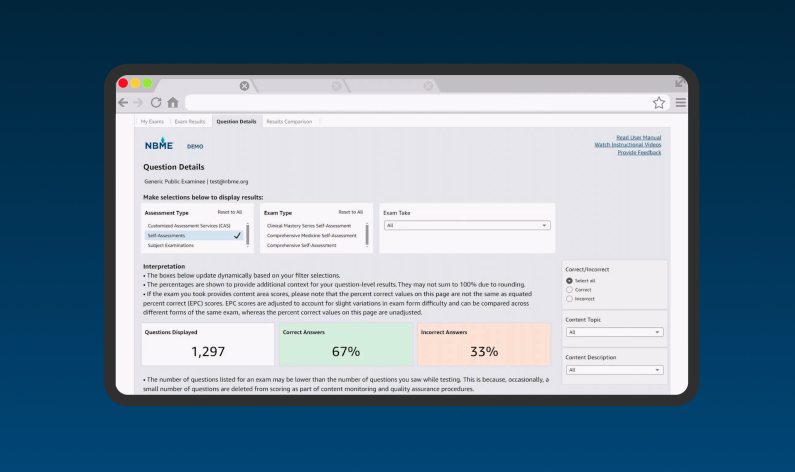Open Watch Instructional Videos link
Viewport: 795px width, 472px height.
pos(628,144)
